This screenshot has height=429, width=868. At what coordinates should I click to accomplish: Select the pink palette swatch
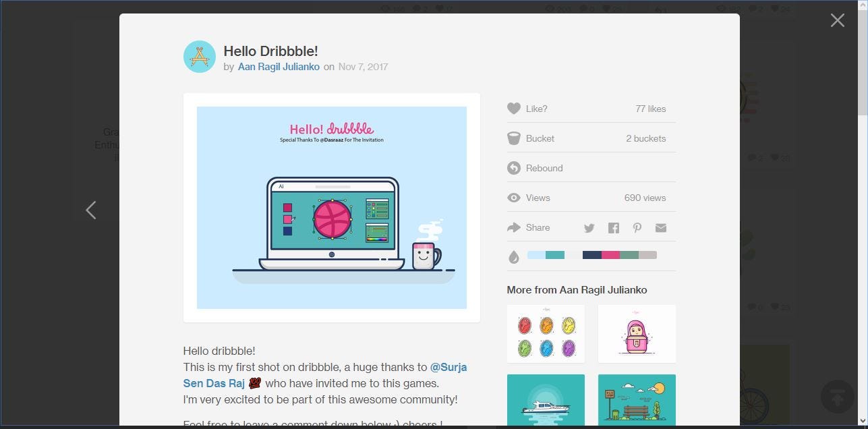point(610,255)
